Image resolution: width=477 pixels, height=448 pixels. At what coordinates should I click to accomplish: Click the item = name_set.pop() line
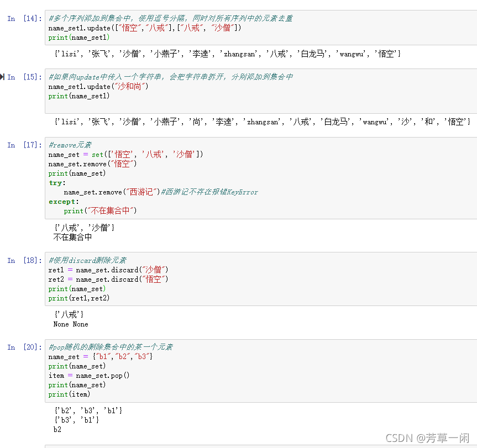click(x=89, y=376)
